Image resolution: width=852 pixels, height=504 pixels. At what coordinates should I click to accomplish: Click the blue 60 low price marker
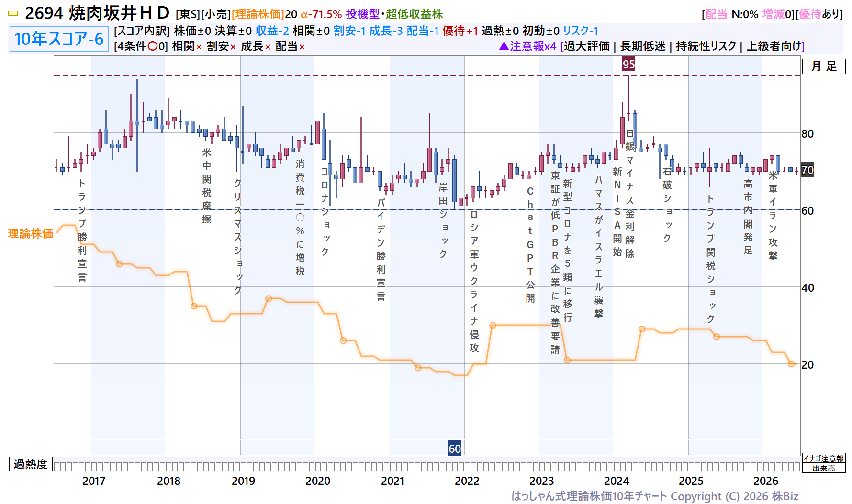454,449
